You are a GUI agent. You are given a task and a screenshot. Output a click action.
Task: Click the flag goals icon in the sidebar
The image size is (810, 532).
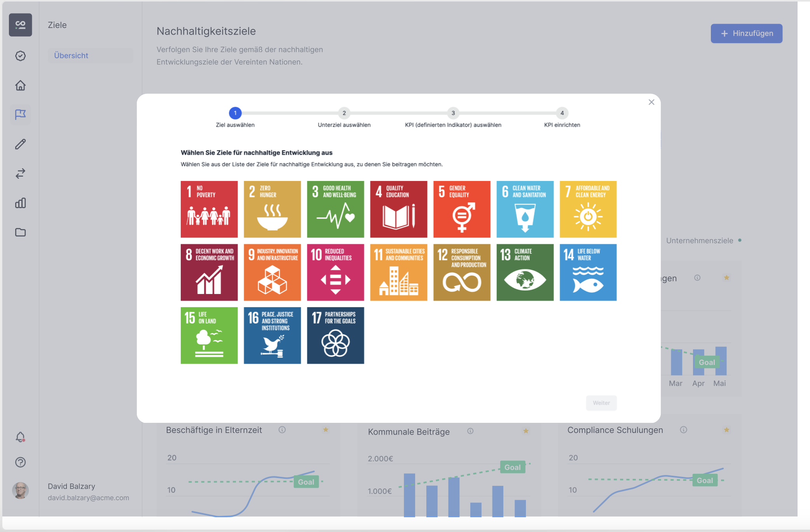click(x=21, y=115)
